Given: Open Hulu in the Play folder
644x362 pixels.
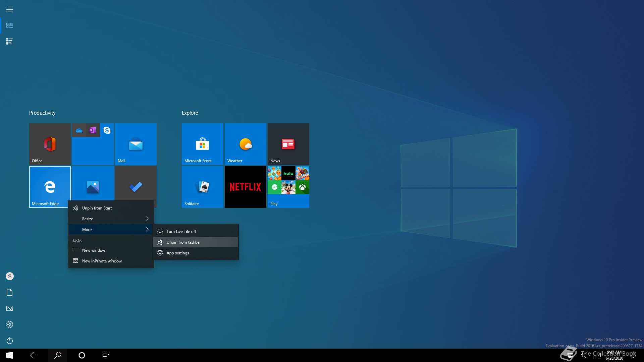Looking at the screenshot, I should click(x=288, y=173).
